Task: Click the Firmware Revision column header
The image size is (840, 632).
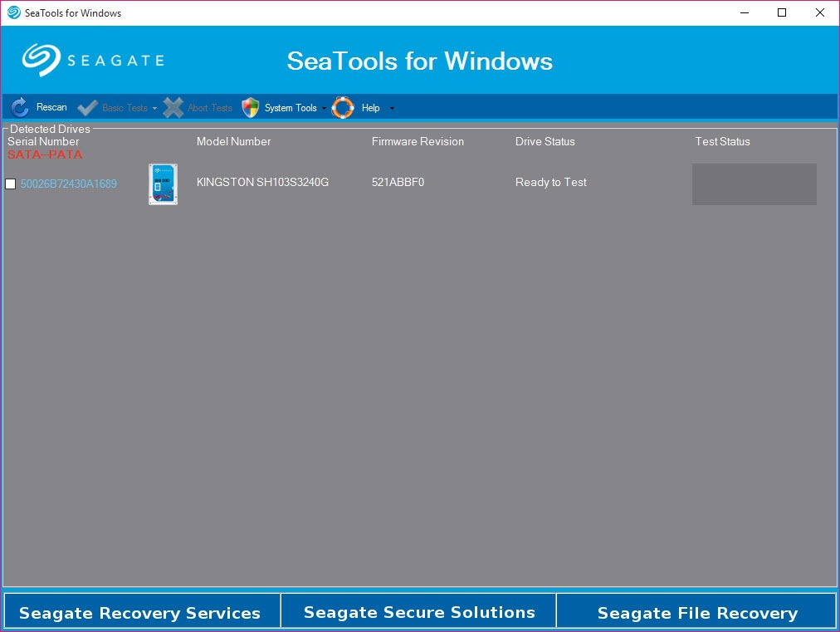Action: [418, 141]
